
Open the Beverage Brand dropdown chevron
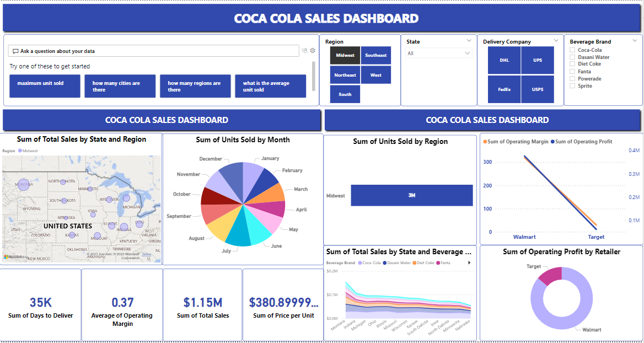pos(635,41)
